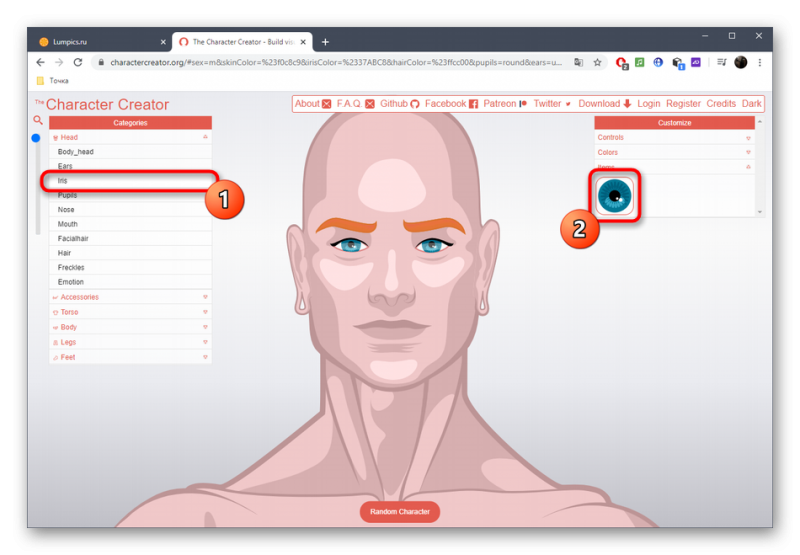Image resolution: width=800 pixels, height=555 pixels.
Task: Select the blue iris item thumbnail
Action: pos(614,196)
